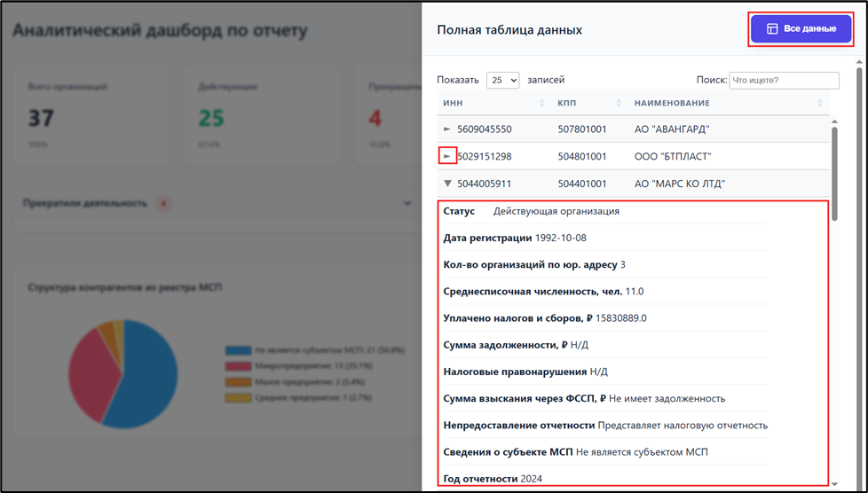Image resolution: width=868 pixels, height=493 pixels.
Task: Expand row for ООО "БТПЛАСТ"
Action: click(447, 156)
